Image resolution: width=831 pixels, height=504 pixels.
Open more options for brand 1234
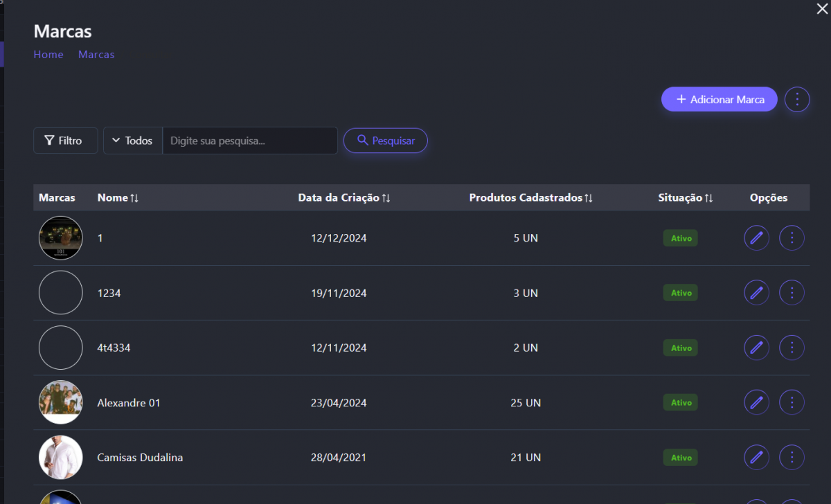792,293
